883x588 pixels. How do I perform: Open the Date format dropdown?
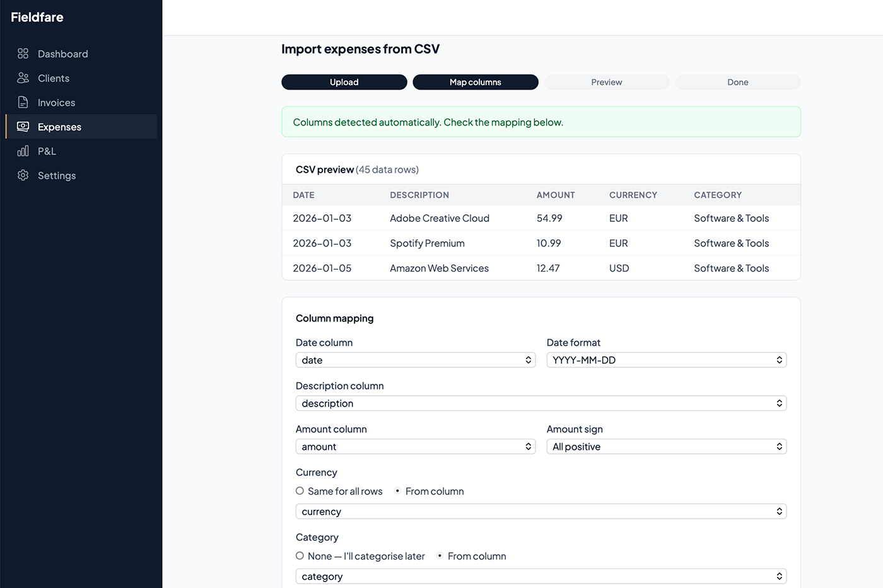click(666, 360)
